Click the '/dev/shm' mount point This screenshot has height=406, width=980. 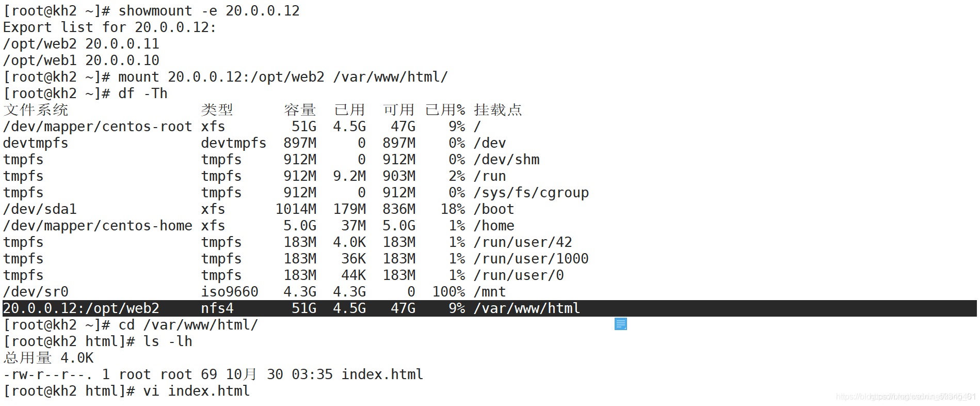point(507,160)
